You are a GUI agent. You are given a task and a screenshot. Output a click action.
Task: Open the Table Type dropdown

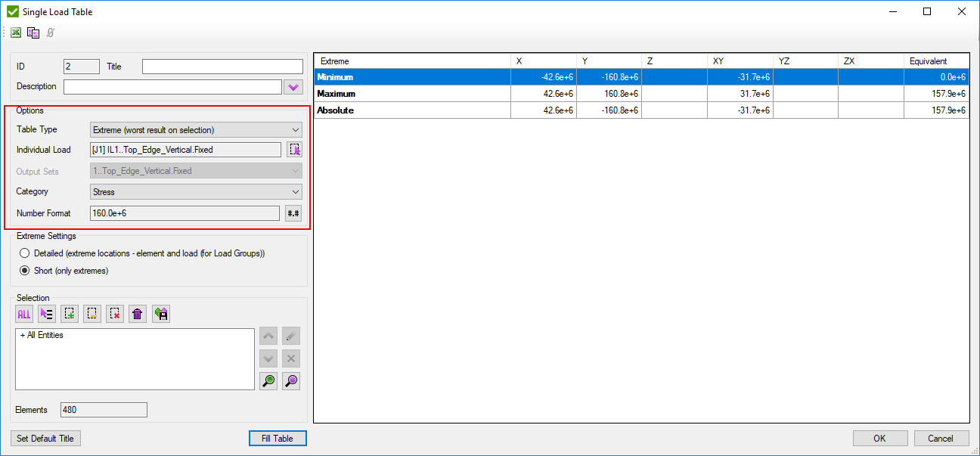pos(196,130)
